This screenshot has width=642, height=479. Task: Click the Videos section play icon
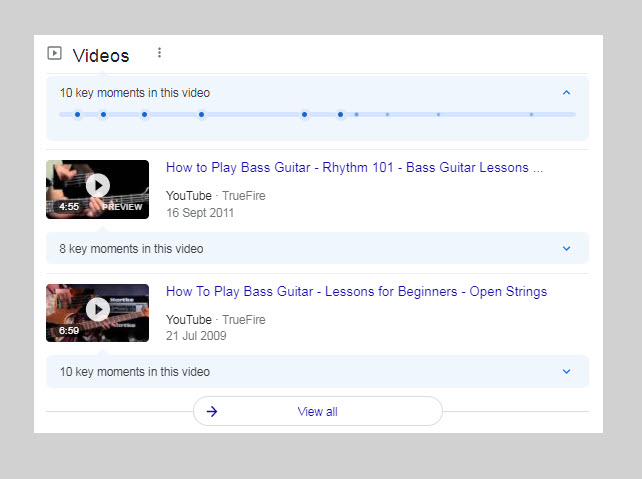tap(55, 53)
